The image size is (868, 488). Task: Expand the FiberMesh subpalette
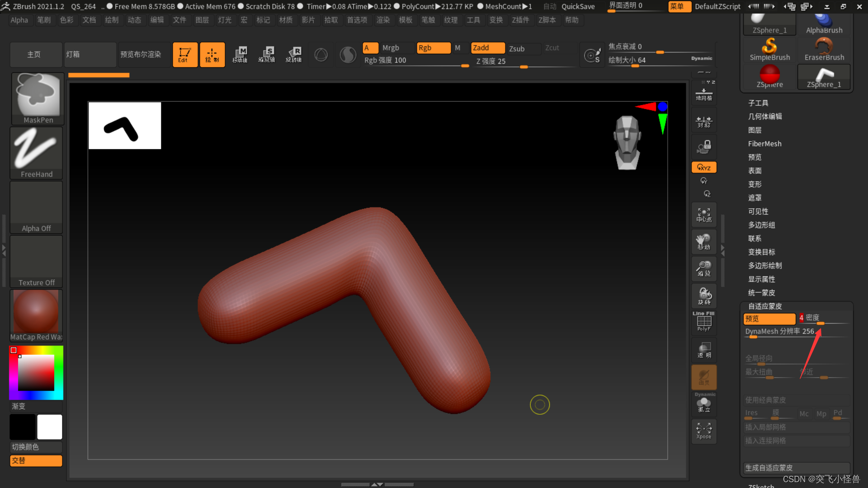[x=764, y=144]
